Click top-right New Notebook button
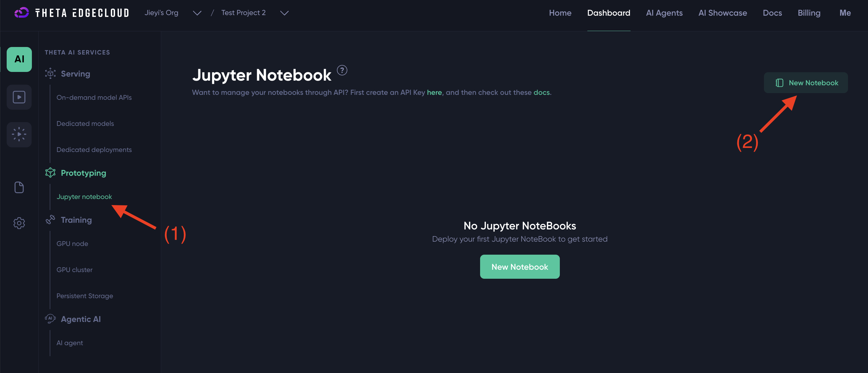 pos(806,83)
